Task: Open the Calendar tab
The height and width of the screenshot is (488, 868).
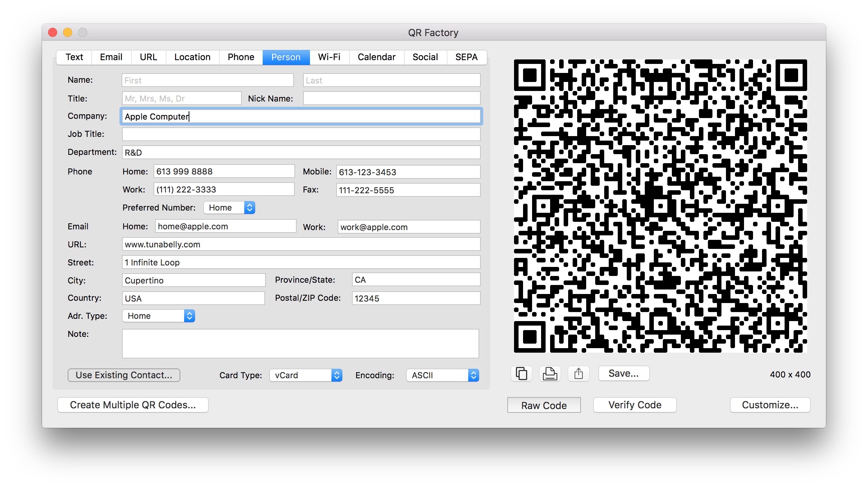Action: (x=377, y=57)
